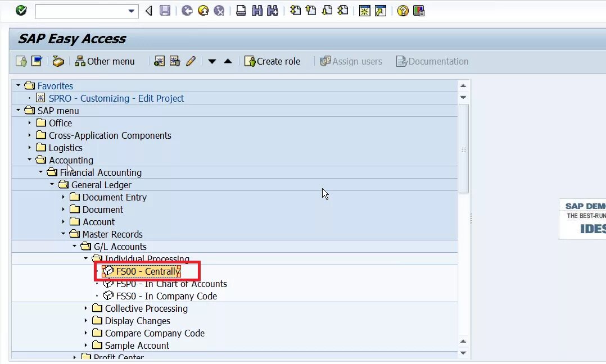
Task: Click the First Page icon
Action: click(295, 11)
